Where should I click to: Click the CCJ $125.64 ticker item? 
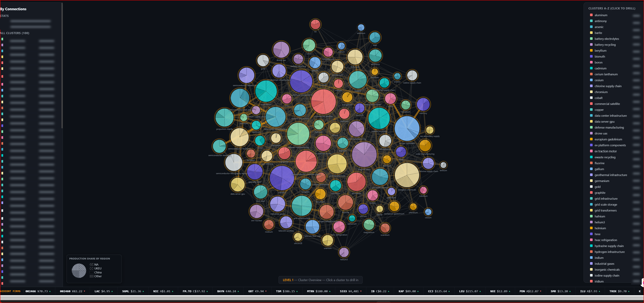(x=439, y=291)
